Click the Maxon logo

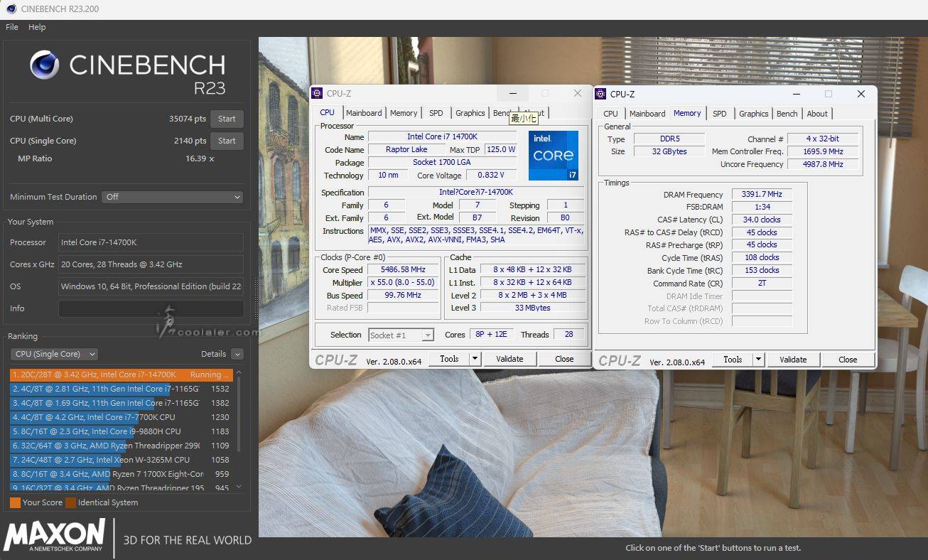[54, 535]
